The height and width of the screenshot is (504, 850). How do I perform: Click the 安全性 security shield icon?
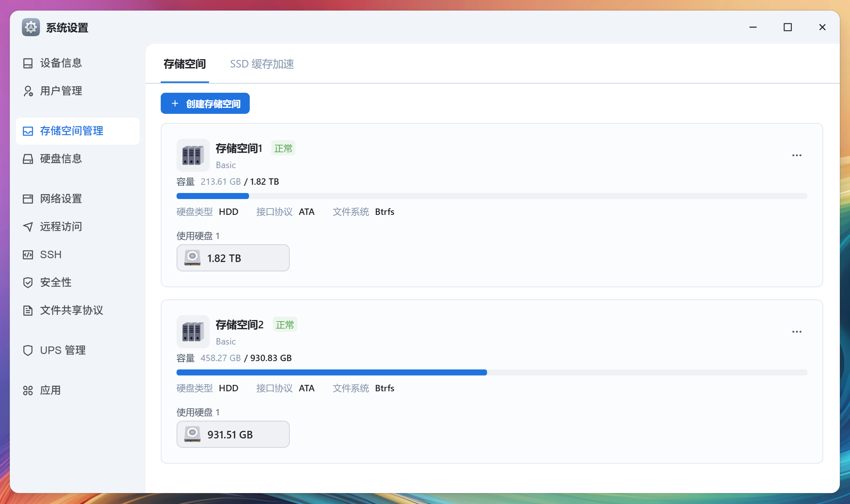pyautogui.click(x=28, y=282)
